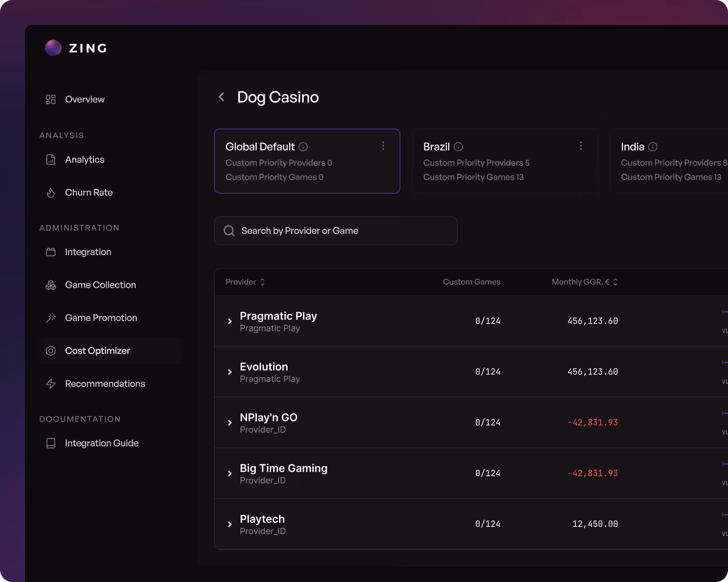This screenshot has width=728, height=582.
Task: Show info tooltip for Global Default
Action: 303,147
